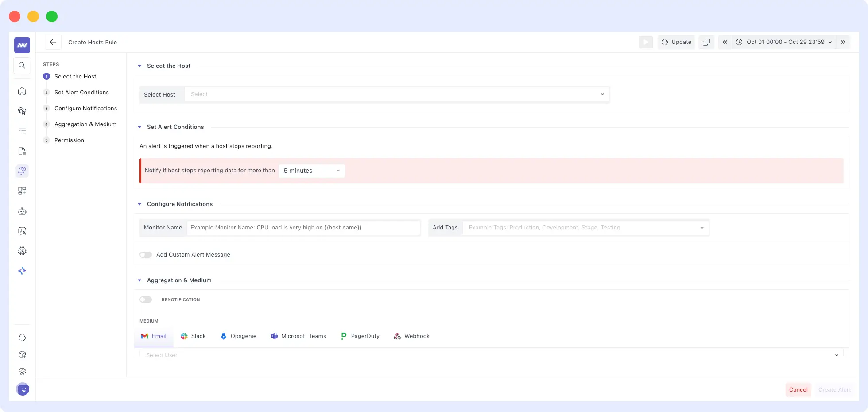Turn on the Renotification toggle
The image size is (868, 412).
tap(146, 299)
